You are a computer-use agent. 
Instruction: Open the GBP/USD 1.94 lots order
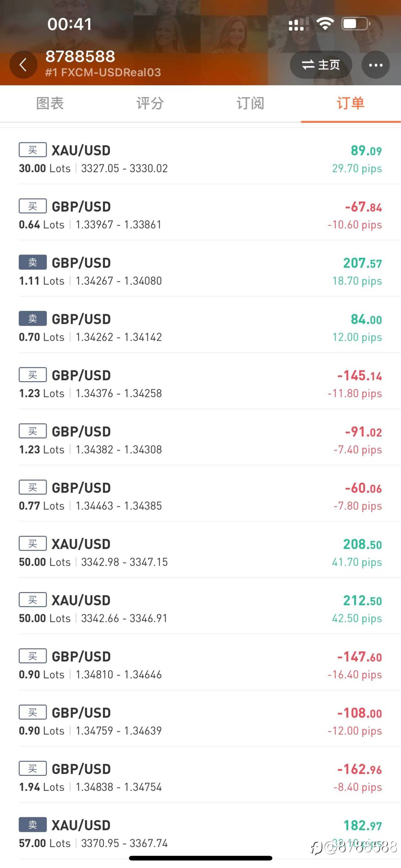200,778
